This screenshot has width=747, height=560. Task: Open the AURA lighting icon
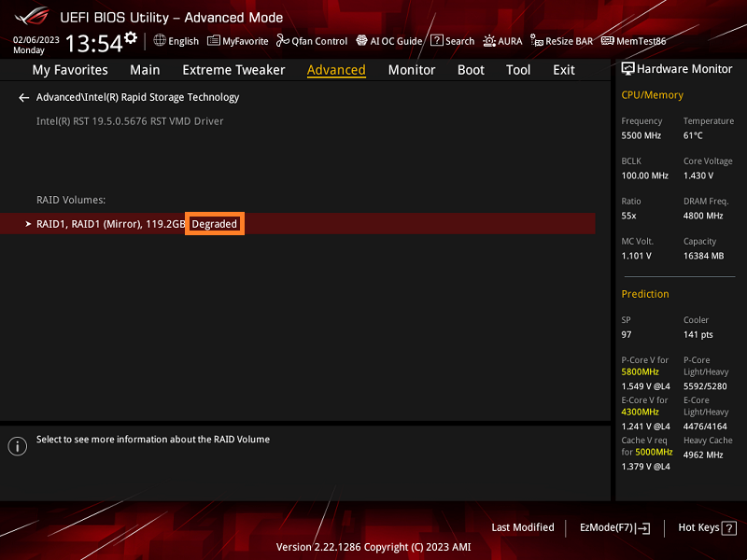[x=489, y=41]
